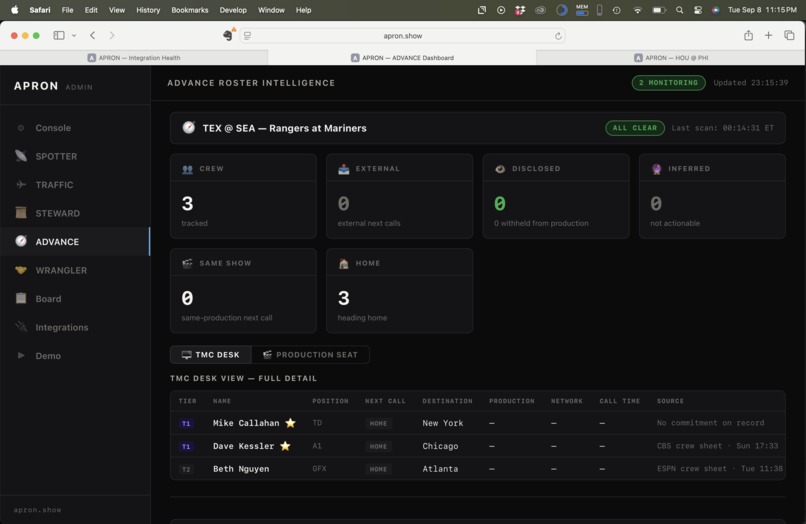This screenshot has width=806, height=524.
Task: Open the WRANGLER handshake icon
Action: pos(21,270)
